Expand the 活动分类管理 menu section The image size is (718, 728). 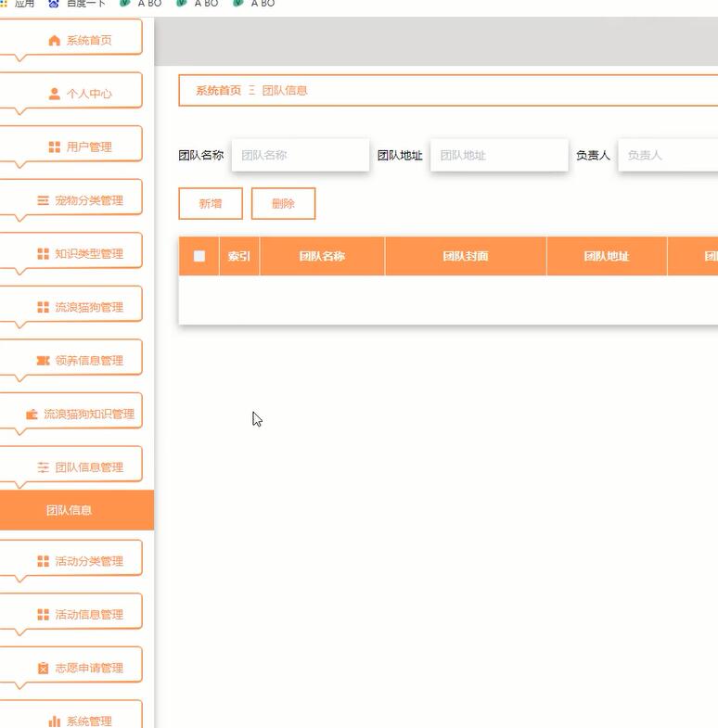[71, 561]
